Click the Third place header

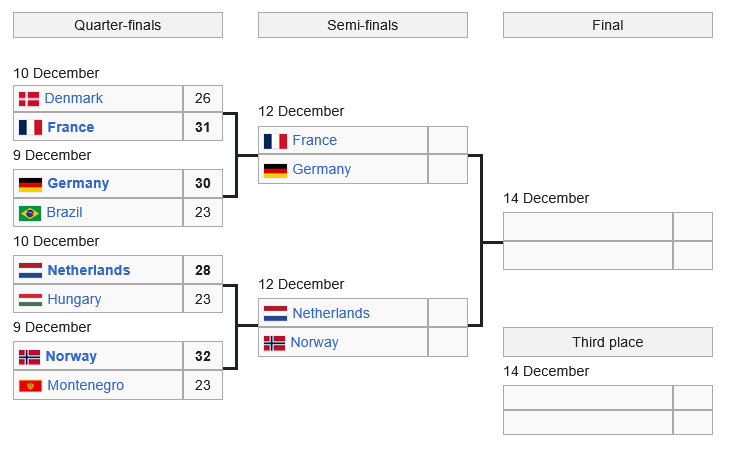pos(607,342)
